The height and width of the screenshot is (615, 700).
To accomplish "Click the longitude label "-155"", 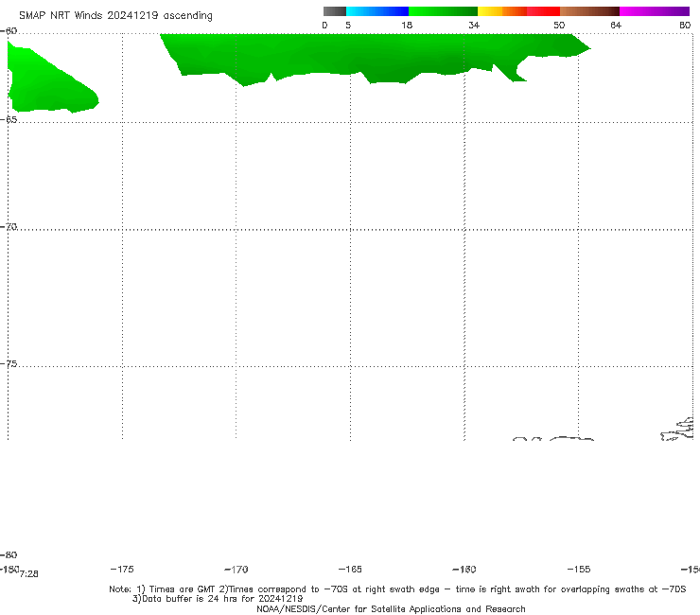I will click(579, 569).
